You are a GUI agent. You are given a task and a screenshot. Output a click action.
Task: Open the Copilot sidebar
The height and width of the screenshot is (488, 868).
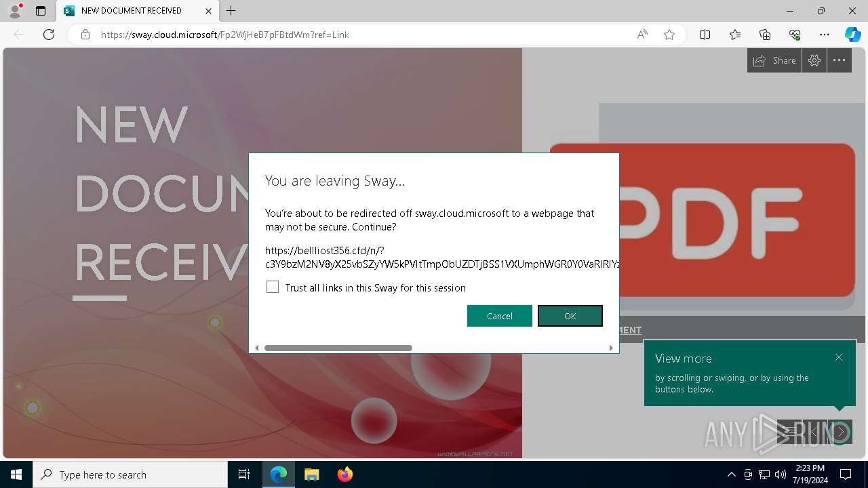[852, 35]
